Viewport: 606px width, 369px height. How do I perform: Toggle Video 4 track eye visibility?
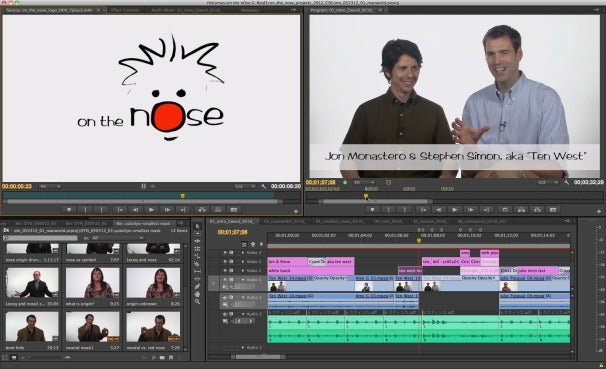[225, 252]
